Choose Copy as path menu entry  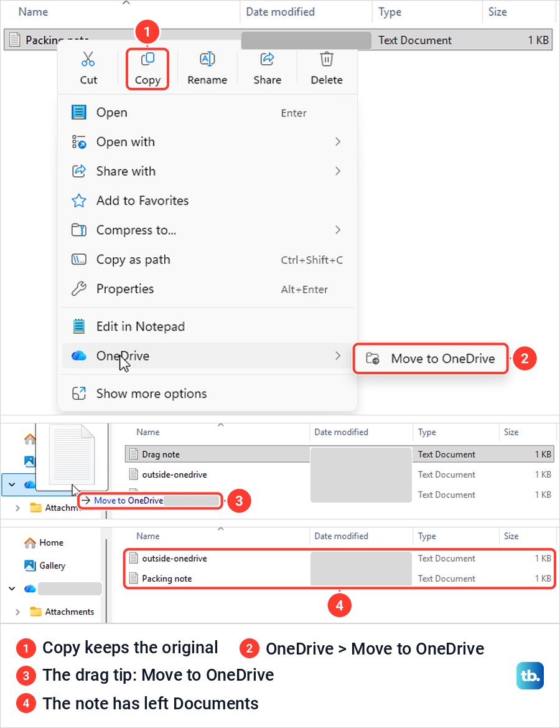[207, 260]
